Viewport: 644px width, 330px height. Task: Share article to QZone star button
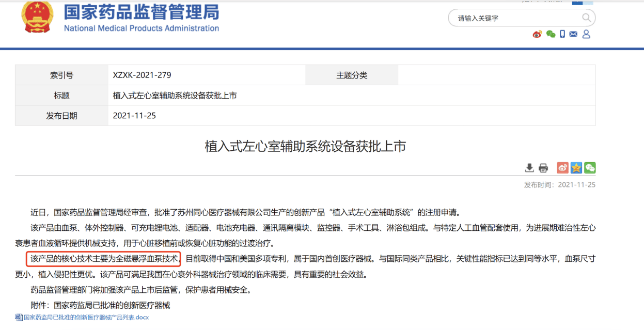(x=576, y=168)
